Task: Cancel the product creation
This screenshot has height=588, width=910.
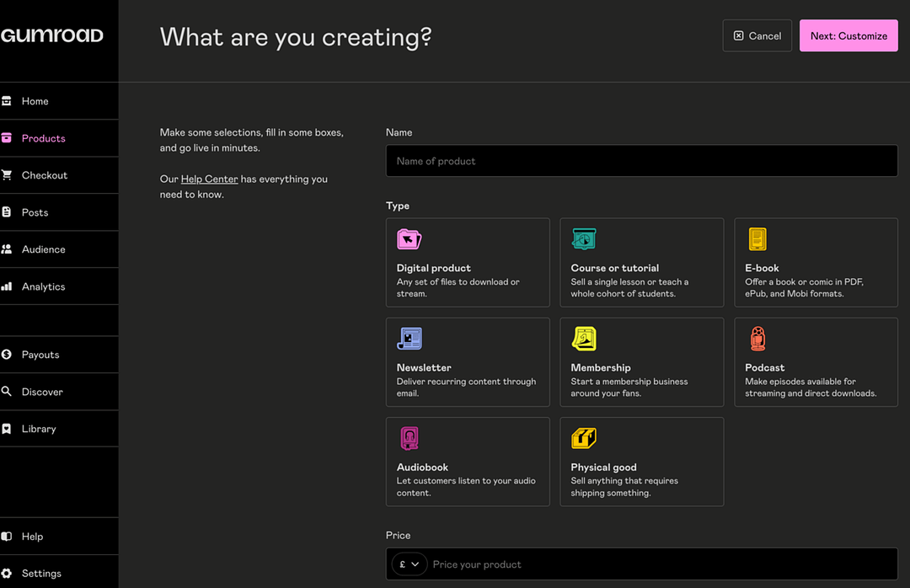Action: pos(757,35)
